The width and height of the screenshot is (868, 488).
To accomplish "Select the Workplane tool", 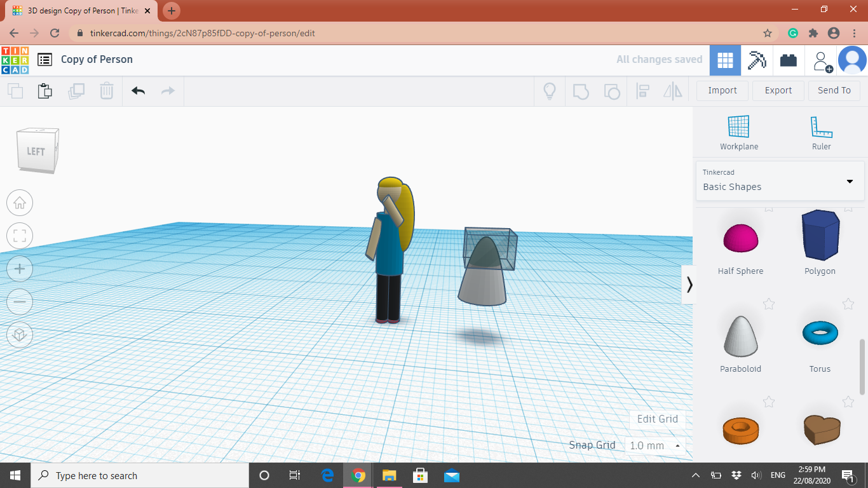I will [x=739, y=133].
